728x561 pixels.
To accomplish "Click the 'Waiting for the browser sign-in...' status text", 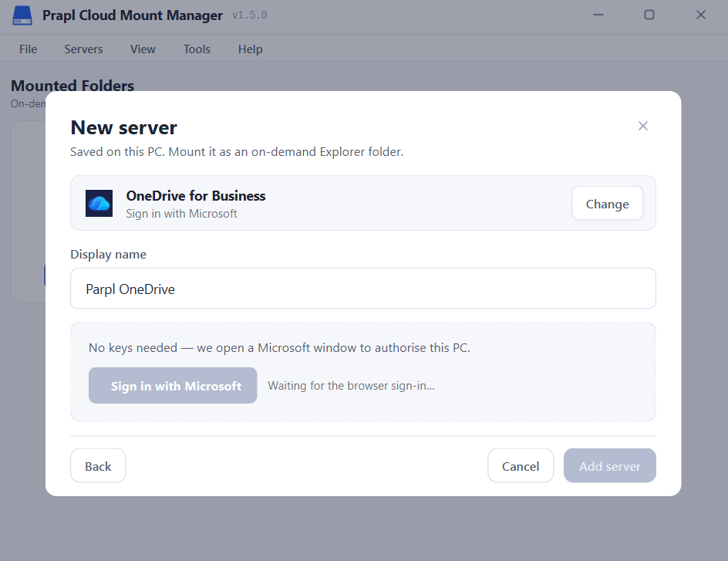I will [352, 386].
